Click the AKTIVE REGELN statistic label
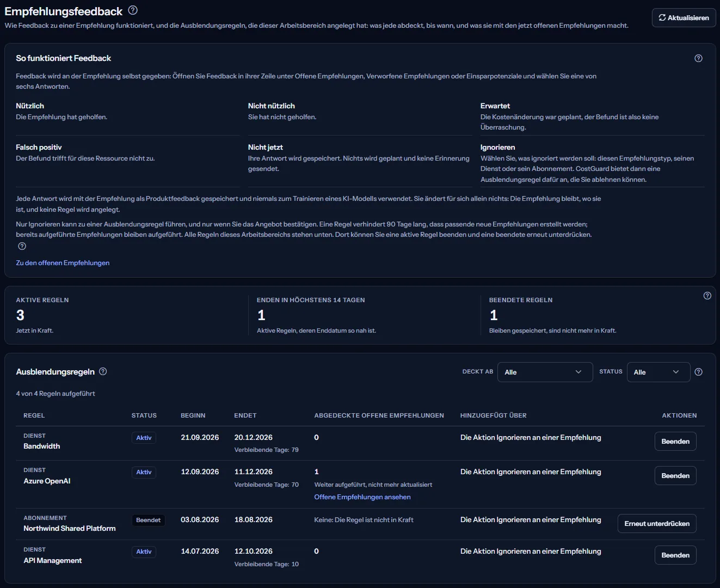Image resolution: width=720 pixels, height=588 pixels. pos(42,300)
